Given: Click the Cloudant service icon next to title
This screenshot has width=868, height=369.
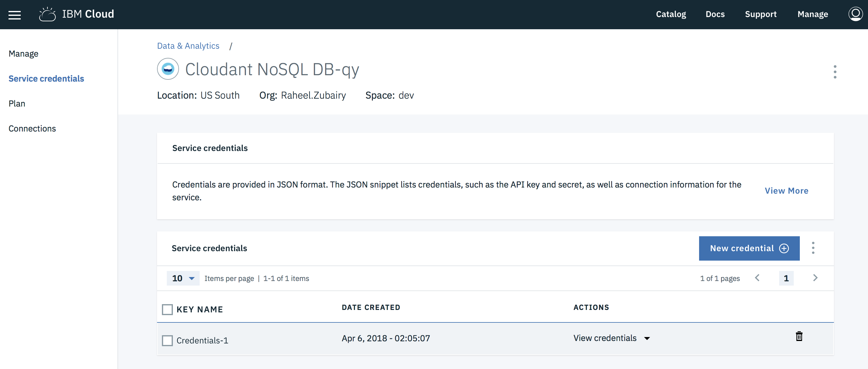Looking at the screenshot, I should pos(168,69).
